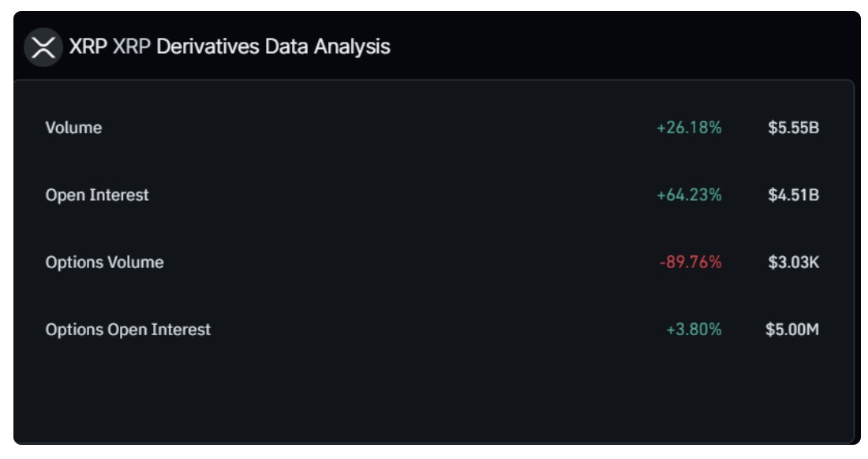Click the $5.55B volume value
868x459 pixels.
tap(793, 128)
